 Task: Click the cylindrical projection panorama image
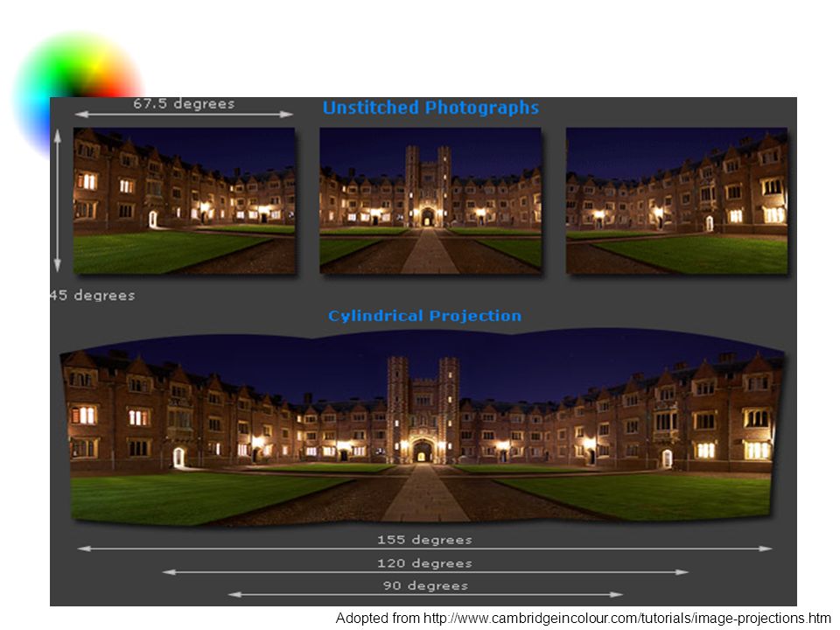coord(423,427)
